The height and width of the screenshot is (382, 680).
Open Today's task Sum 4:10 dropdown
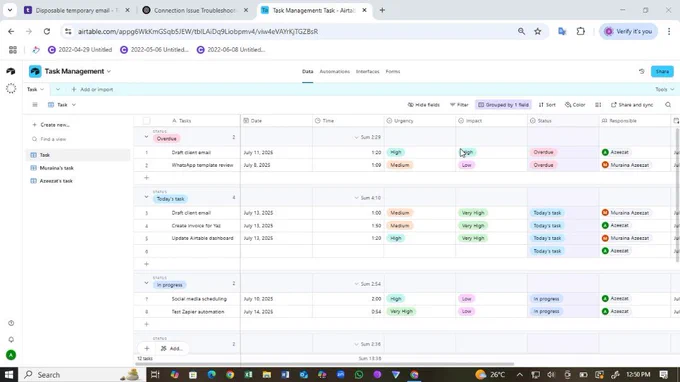[367, 198]
